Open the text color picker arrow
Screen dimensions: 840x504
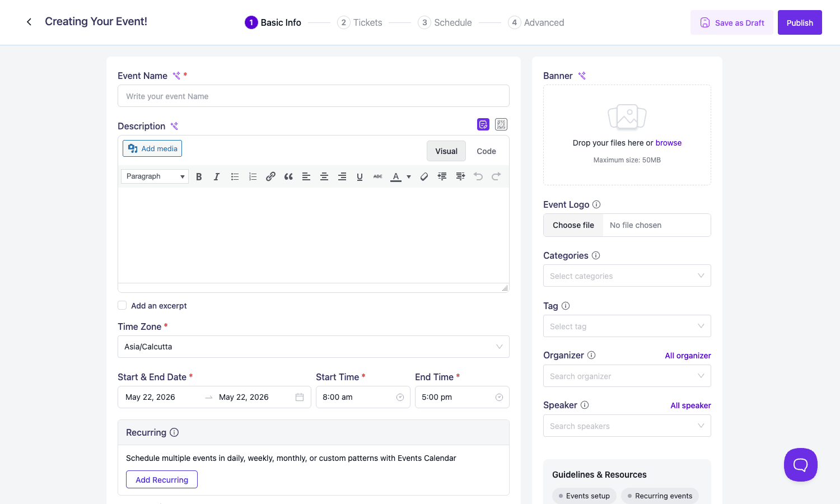(x=409, y=176)
